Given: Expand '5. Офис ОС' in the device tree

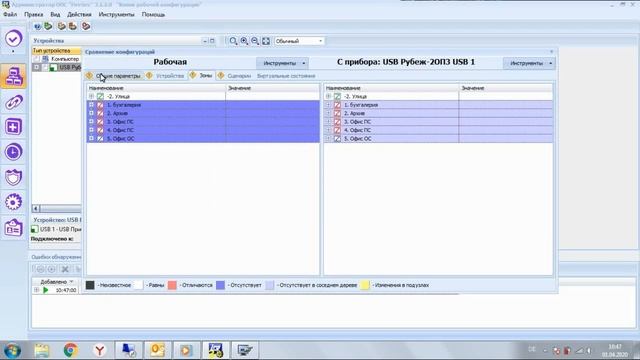Looking at the screenshot, I should 328,139.
